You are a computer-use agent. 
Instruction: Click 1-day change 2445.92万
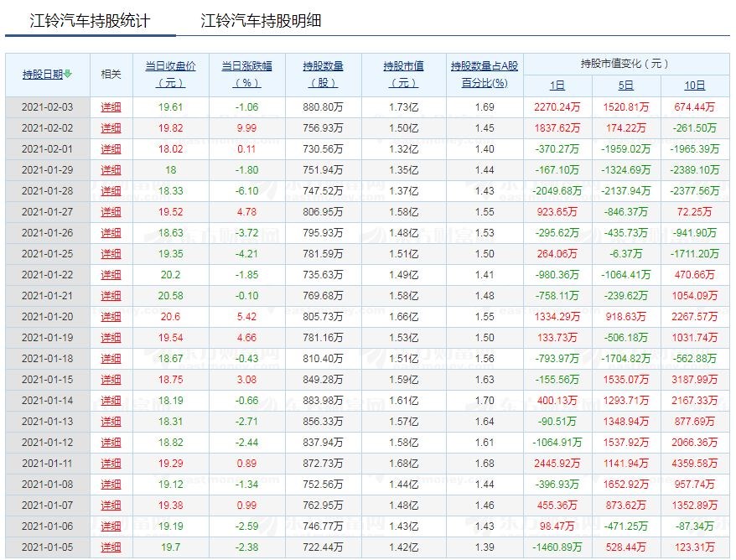557,464
